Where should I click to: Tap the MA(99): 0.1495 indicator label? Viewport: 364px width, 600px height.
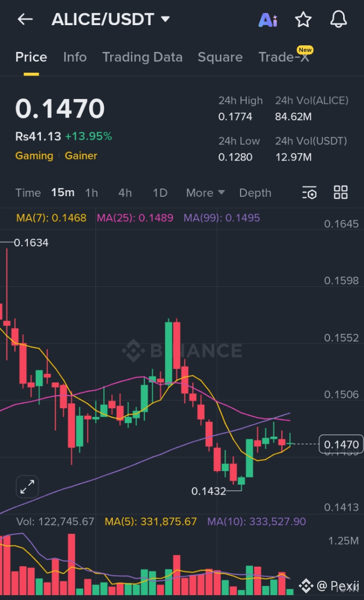pyautogui.click(x=222, y=217)
